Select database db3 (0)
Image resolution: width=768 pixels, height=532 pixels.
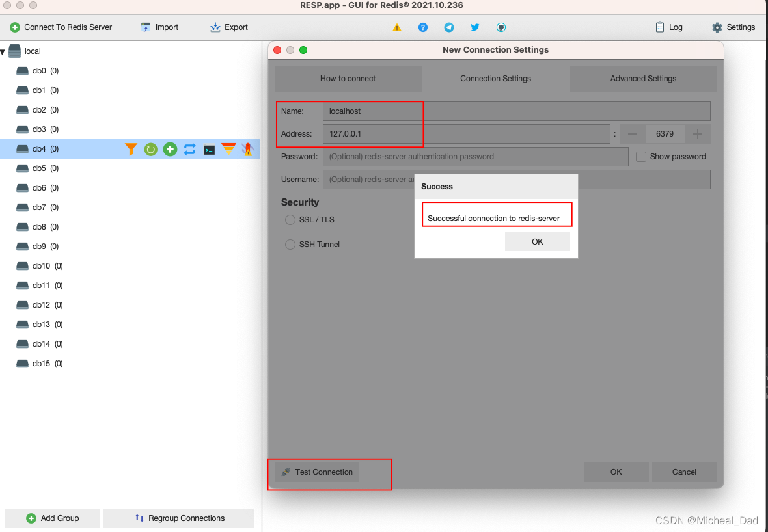38,129
